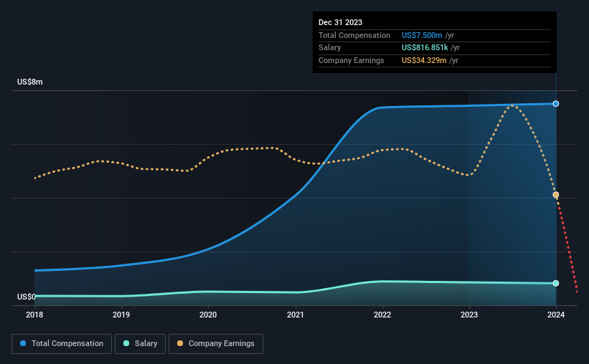Select the 2019 x-axis label
Viewport: 589px width, 364px height.
[x=121, y=315]
